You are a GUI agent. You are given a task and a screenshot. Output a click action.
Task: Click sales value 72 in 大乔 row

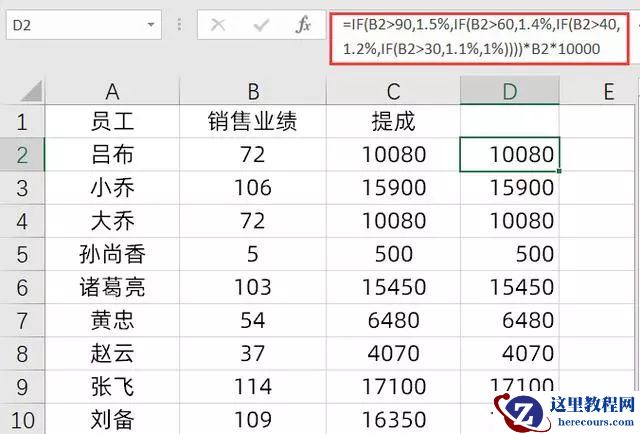tap(253, 221)
